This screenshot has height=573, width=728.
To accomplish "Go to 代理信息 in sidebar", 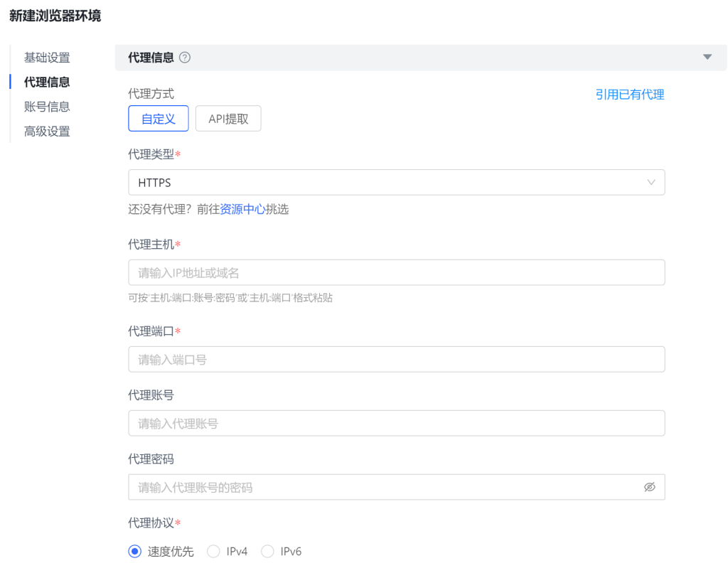I will pos(47,82).
